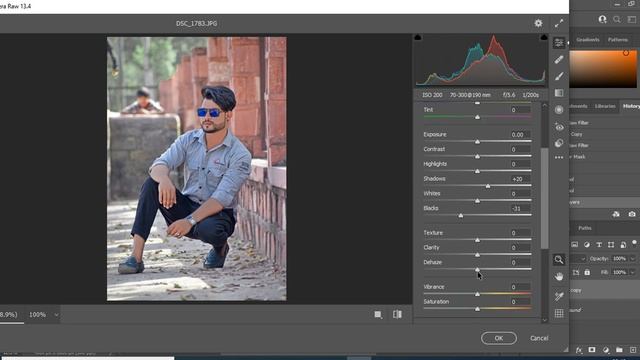This screenshot has height=360, width=640.
Task: Toggle shadow clipping warning on histogram
Action: pos(418,38)
